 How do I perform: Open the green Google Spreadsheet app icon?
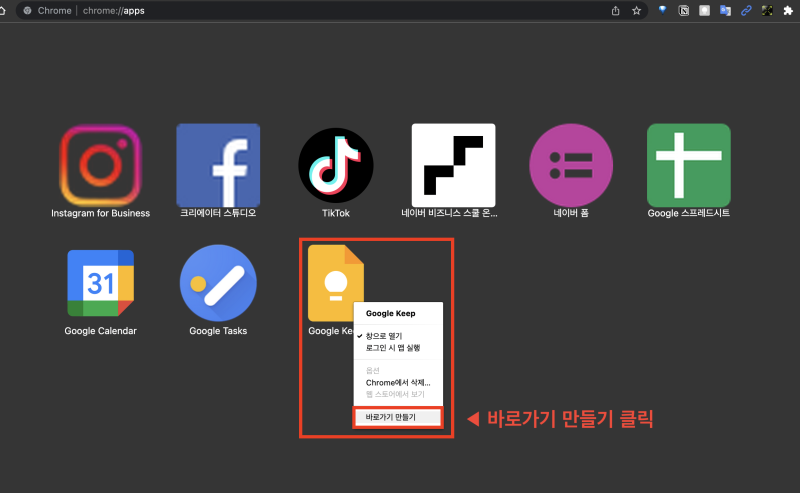click(x=689, y=165)
